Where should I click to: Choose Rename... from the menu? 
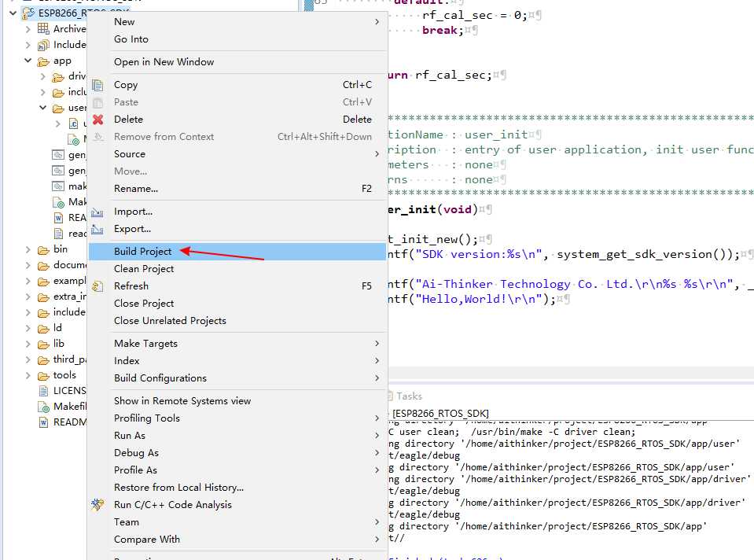click(x=237, y=189)
